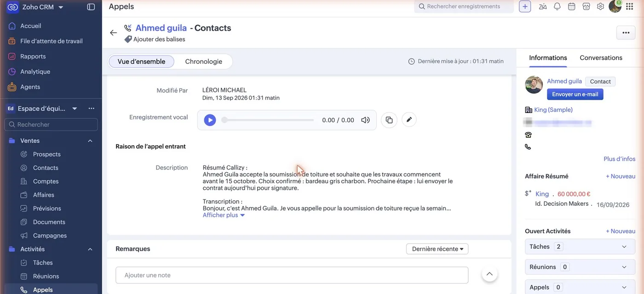Click the Ajouter une note field
Viewport: 644px width, 294px height.
click(292, 275)
